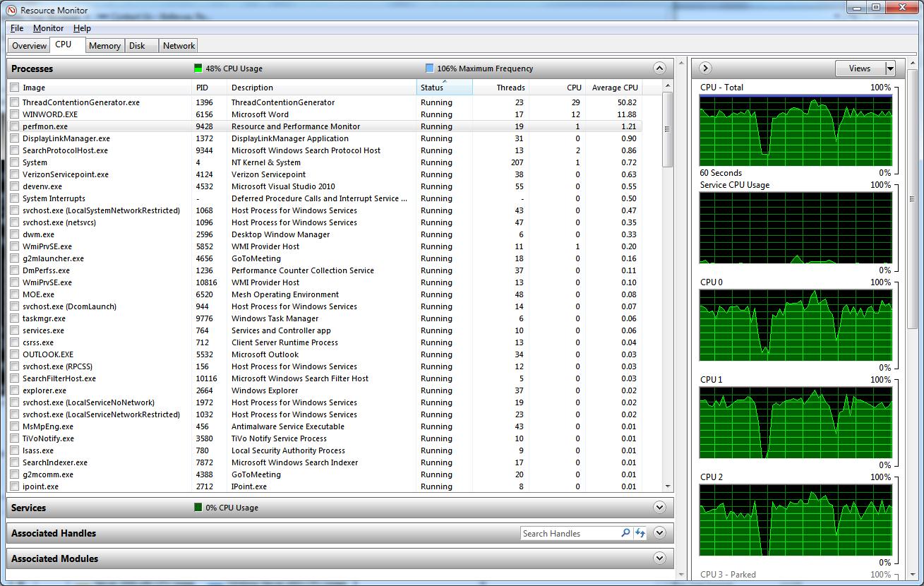
Task: Type in the Search Handles field
Action: click(x=569, y=533)
